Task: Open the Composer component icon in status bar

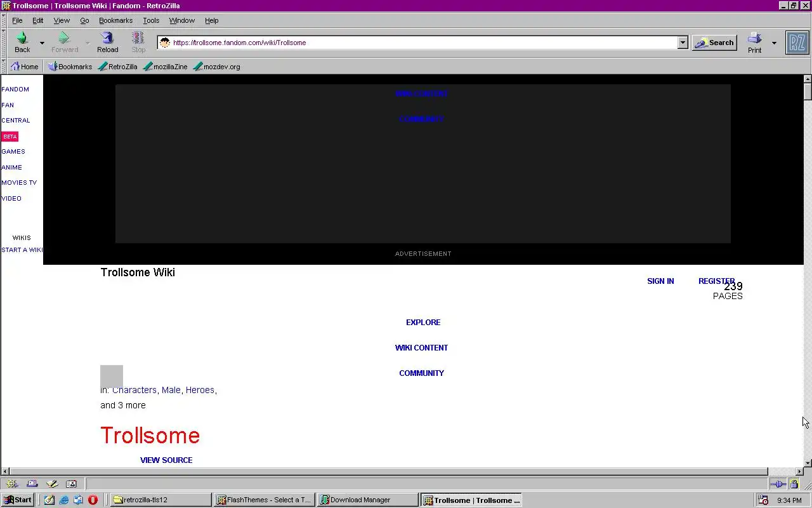Action: [52, 484]
